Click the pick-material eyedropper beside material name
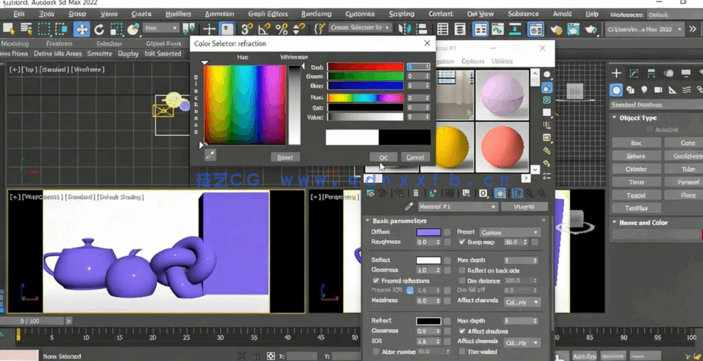Image resolution: width=703 pixels, height=361 pixels. click(408, 206)
